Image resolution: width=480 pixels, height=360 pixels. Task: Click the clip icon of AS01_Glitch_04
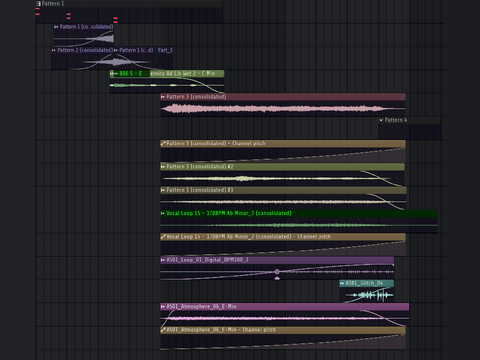(342, 283)
